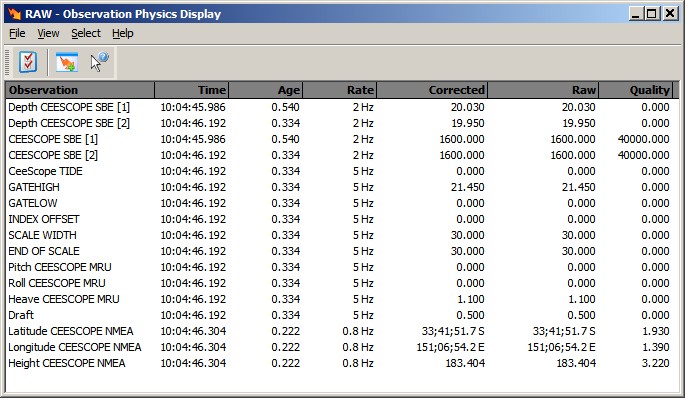Sort by the Observation column header

(80, 90)
